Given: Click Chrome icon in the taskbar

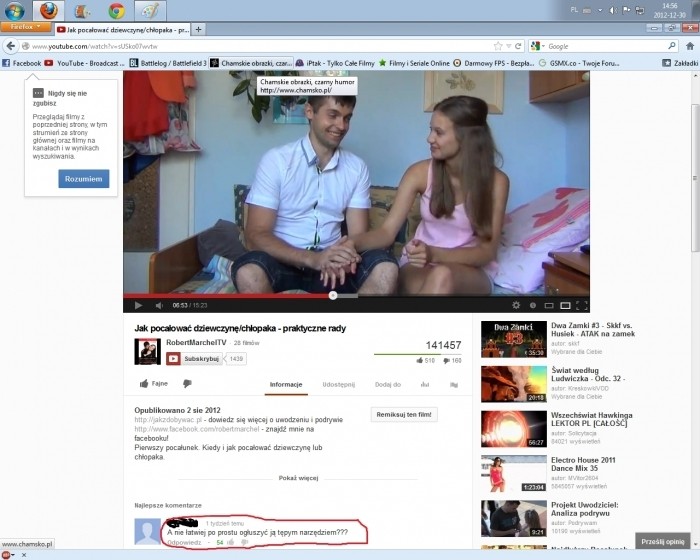Looking at the screenshot, I should click(116, 12).
